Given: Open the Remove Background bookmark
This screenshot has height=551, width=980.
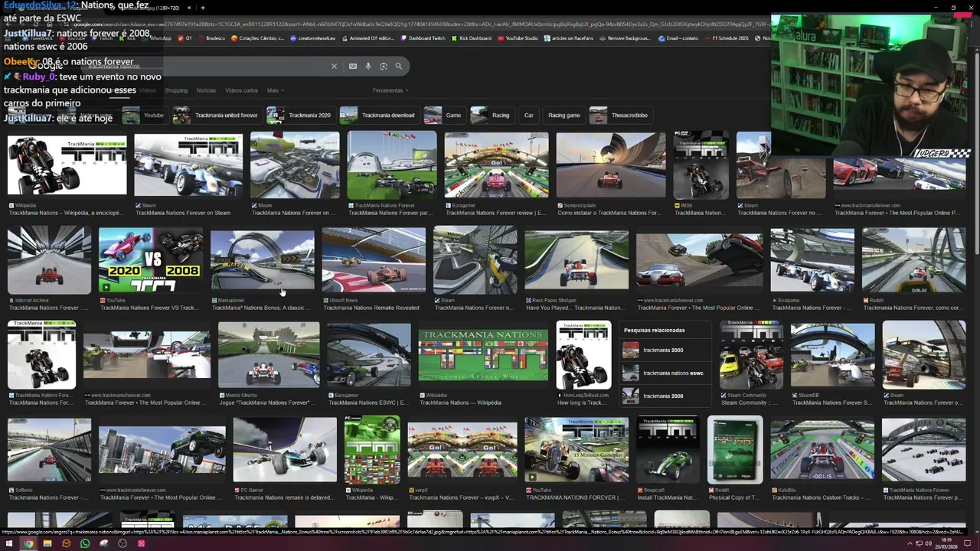Looking at the screenshot, I should point(625,38).
